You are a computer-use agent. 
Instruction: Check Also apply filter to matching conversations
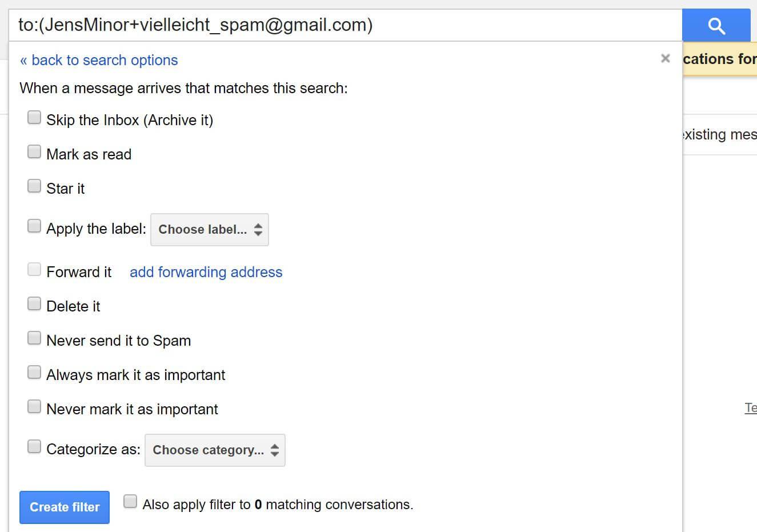130,502
